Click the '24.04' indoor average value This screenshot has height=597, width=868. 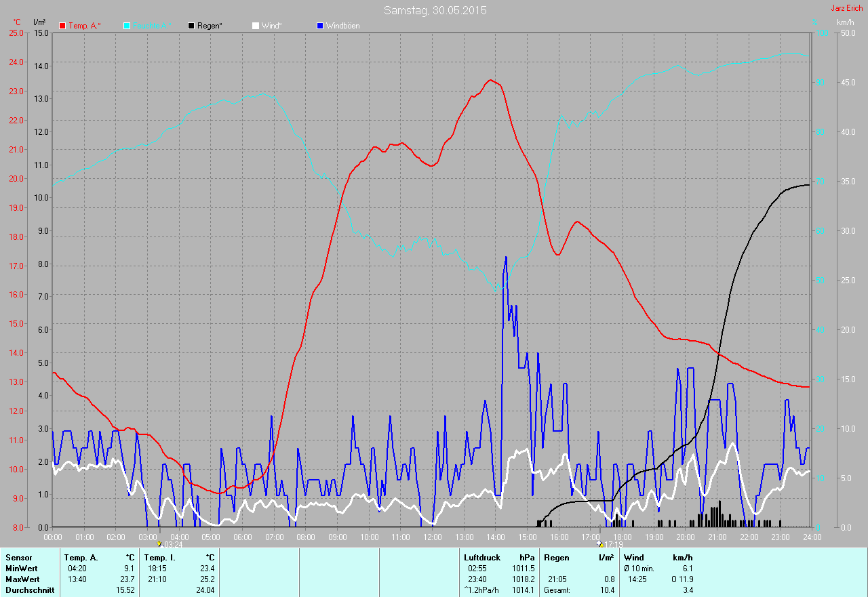click(205, 590)
